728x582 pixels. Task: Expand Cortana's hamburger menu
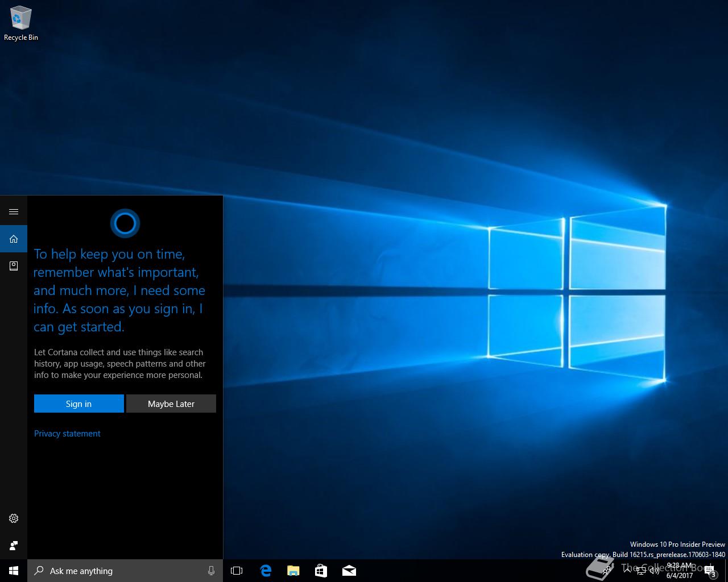(14, 211)
